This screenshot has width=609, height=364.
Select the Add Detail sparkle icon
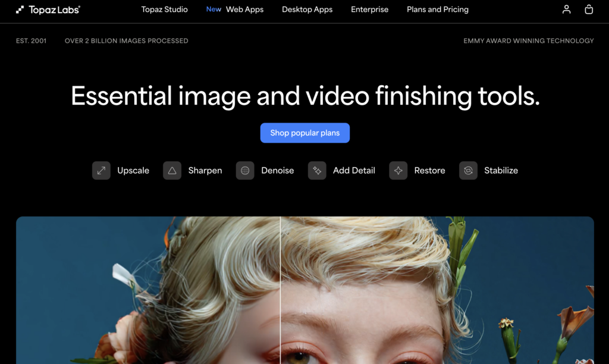point(317,171)
